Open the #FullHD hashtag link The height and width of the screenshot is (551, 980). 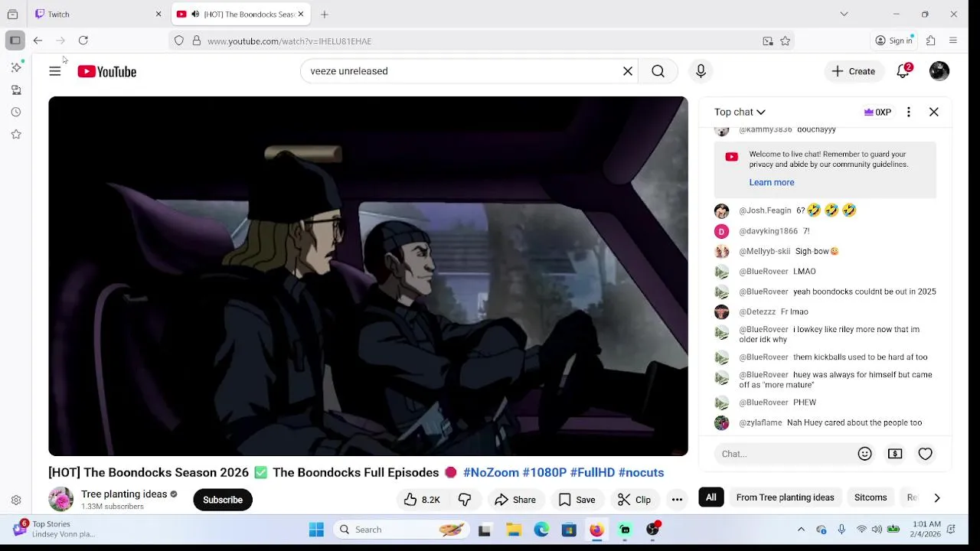tap(593, 472)
